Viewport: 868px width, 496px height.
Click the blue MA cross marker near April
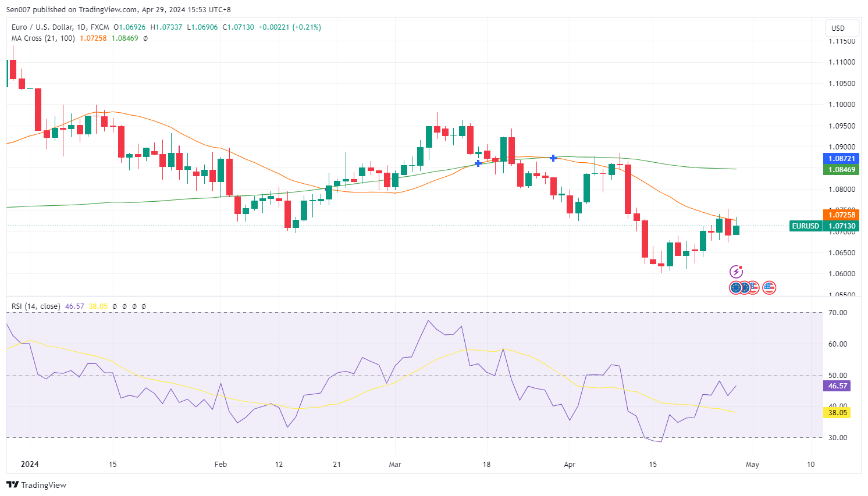[553, 158]
